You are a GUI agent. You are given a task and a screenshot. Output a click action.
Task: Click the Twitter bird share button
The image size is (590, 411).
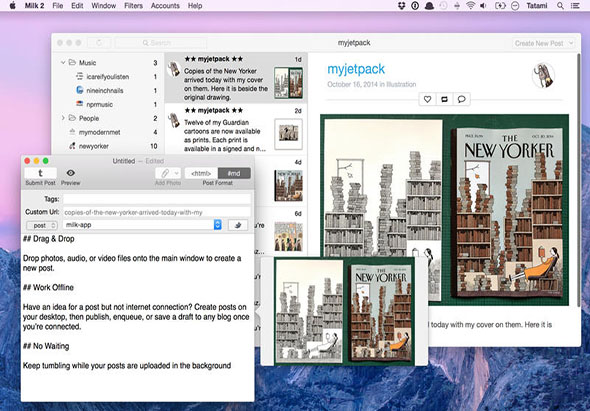click(238, 225)
